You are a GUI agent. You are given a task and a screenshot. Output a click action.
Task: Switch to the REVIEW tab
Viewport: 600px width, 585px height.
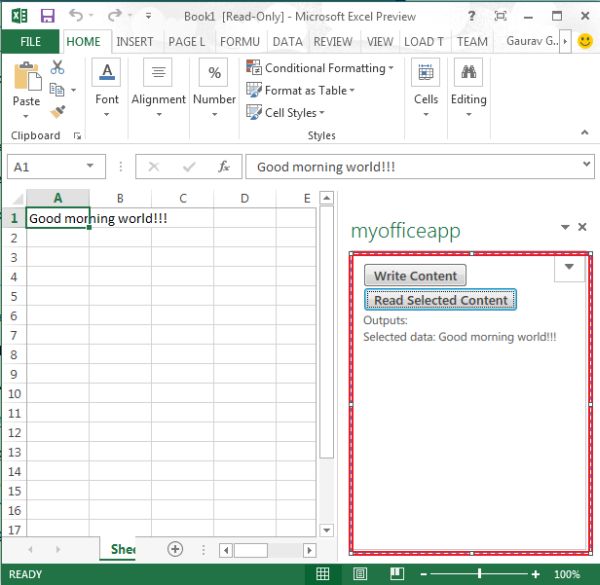click(333, 41)
